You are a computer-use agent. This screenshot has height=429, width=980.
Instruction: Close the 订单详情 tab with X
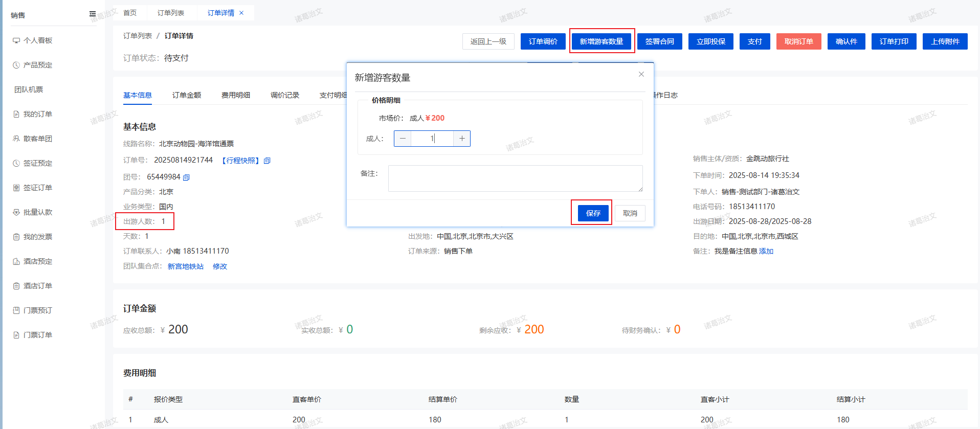(x=241, y=13)
